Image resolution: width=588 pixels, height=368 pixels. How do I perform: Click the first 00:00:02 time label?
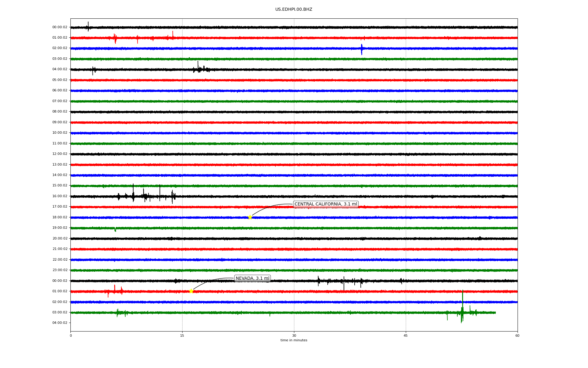click(x=60, y=27)
